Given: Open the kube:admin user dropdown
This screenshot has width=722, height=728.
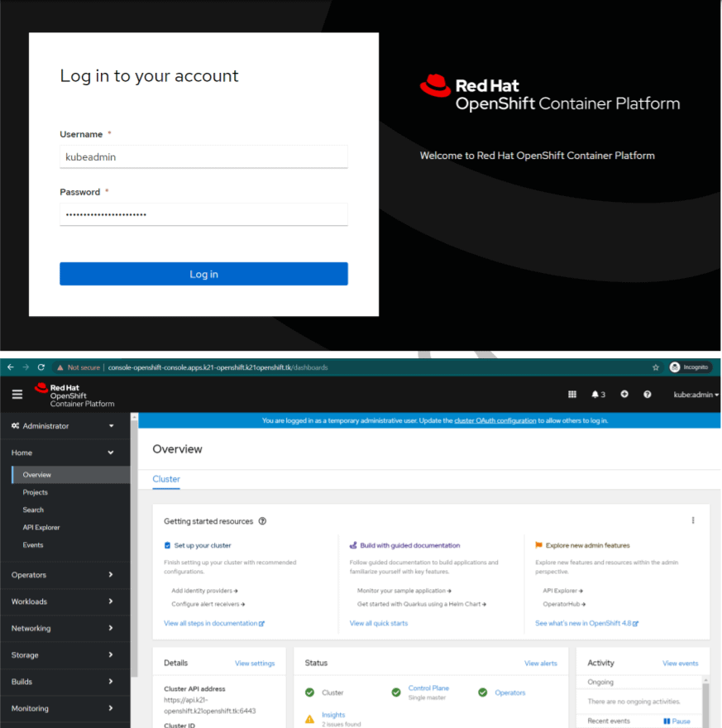Looking at the screenshot, I should click(696, 395).
